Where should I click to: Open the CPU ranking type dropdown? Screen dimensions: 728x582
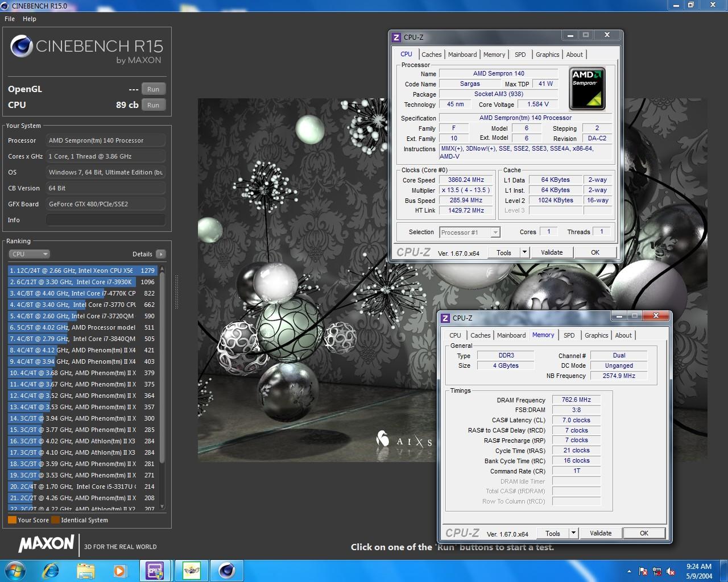click(x=30, y=254)
